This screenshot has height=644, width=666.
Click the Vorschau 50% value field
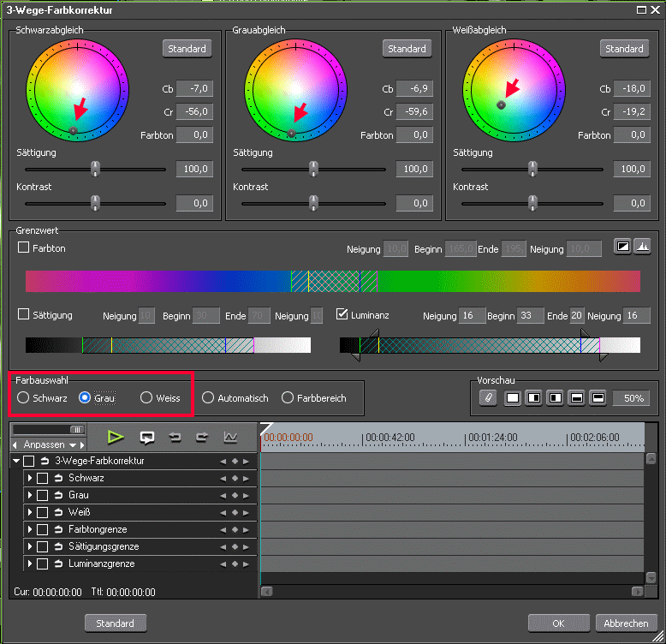[631, 398]
